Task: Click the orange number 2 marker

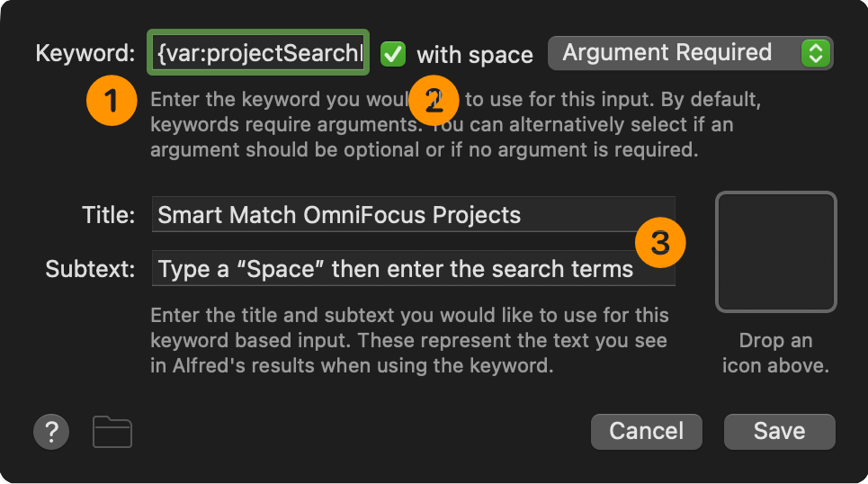Action: pyautogui.click(x=434, y=101)
